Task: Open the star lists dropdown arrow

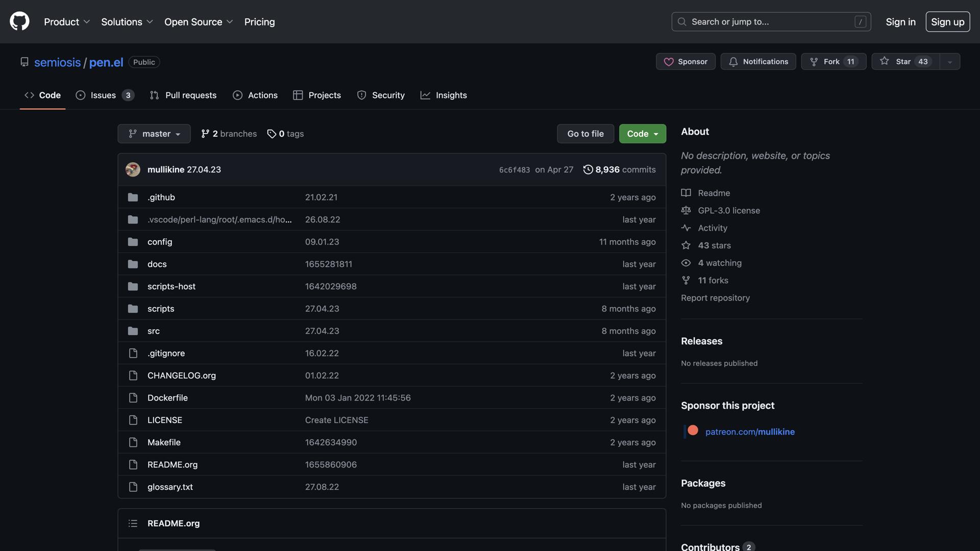Action: coord(950,62)
